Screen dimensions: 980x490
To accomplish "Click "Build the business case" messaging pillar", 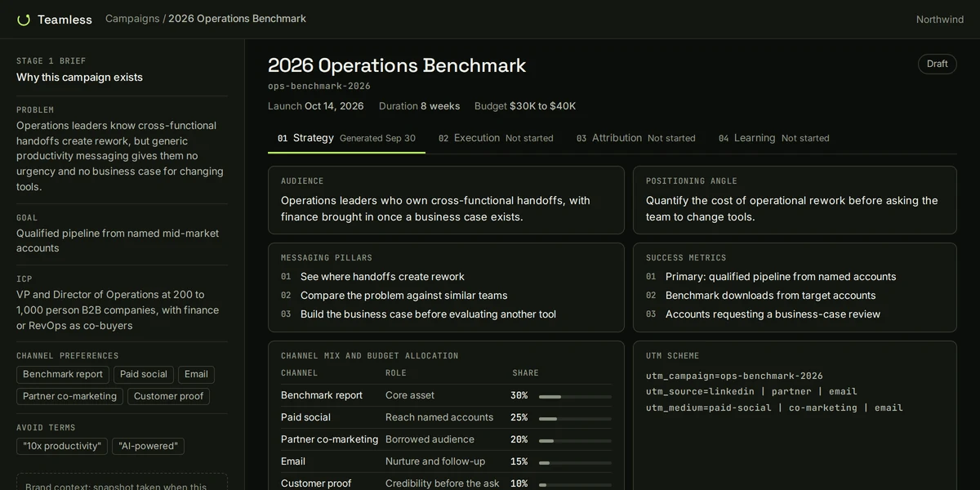I will pyautogui.click(x=428, y=314).
